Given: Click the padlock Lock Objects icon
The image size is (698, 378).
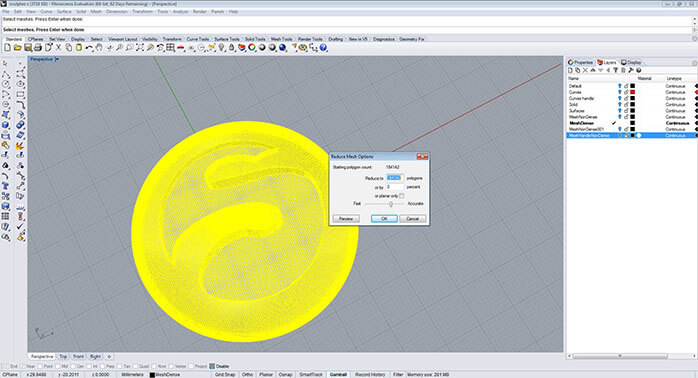Looking at the screenshot, I should click(x=231, y=47).
